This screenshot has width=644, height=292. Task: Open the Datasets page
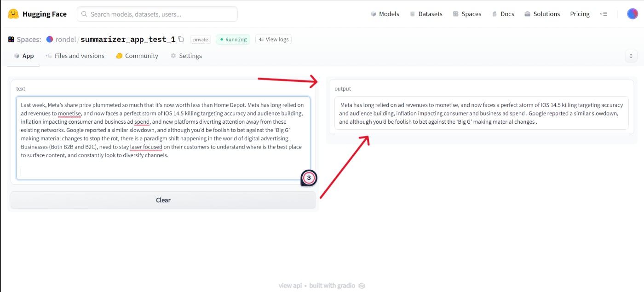[x=426, y=14]
